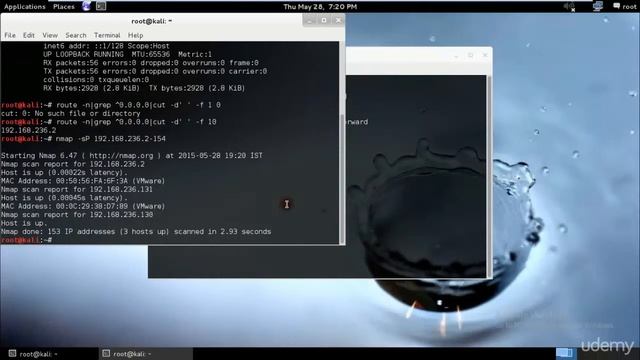Viewport: 640px width, 360px height.
Task: Open the network connection icon in top panel
Action: click(598, 6)
